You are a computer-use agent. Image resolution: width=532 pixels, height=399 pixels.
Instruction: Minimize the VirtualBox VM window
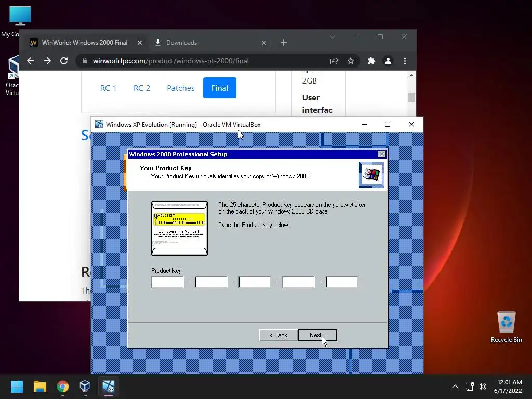(x=364, y=125)
